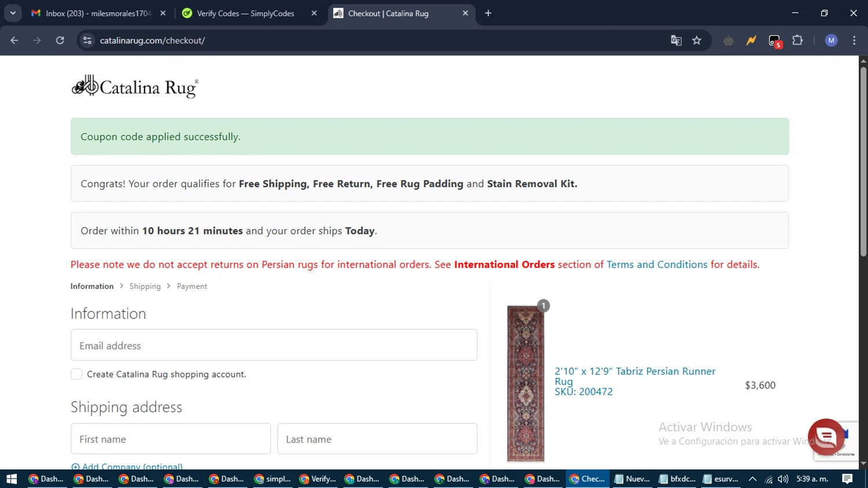The image size is (868, 488).
Task: Click the Payment breadcrumb step
Action: (192, 286)
